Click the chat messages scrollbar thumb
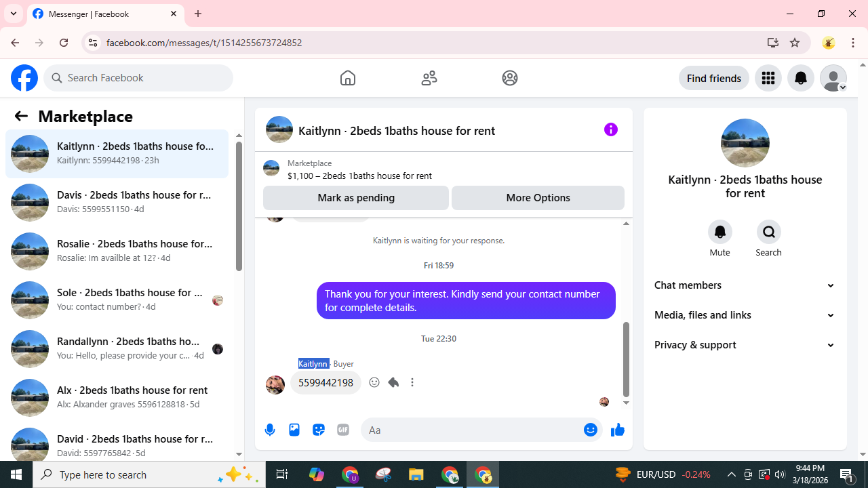The image size is (868, 488). (626, 359)
